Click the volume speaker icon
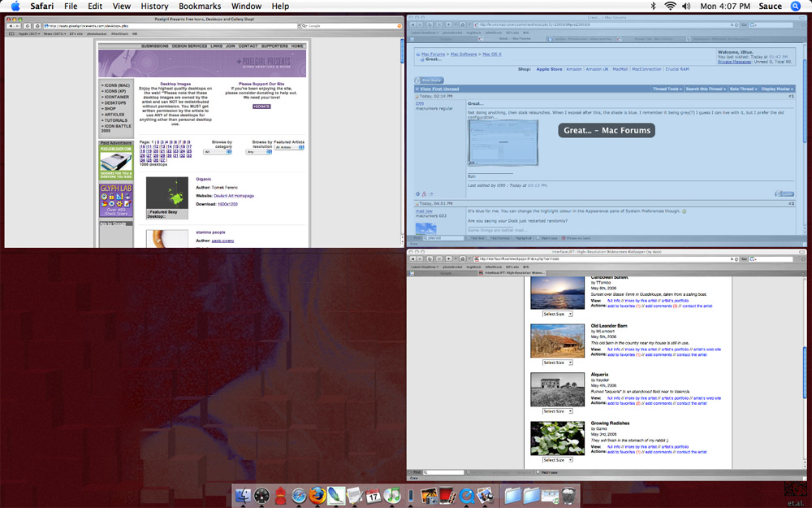This screenshot has height=508, width=812. 687,7
